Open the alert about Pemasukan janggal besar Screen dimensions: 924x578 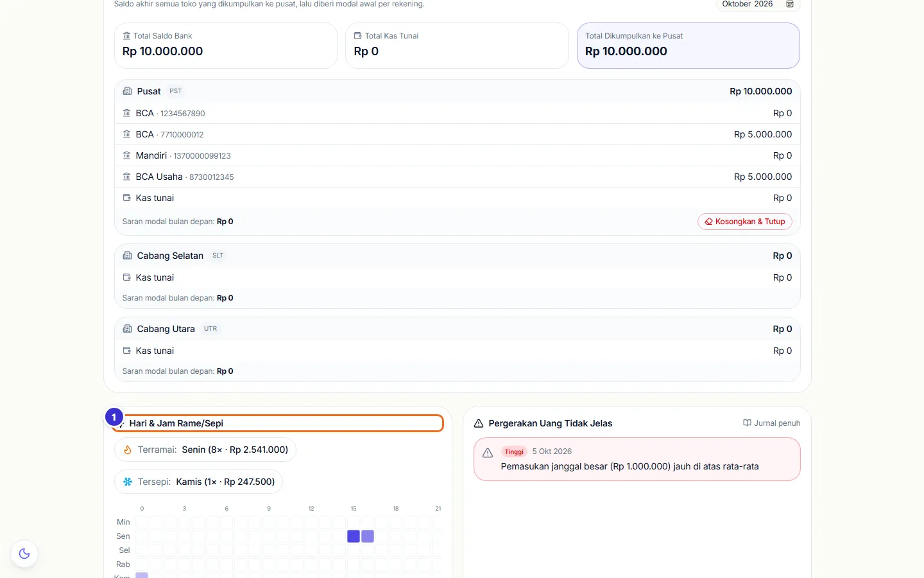tap(637, 459)
